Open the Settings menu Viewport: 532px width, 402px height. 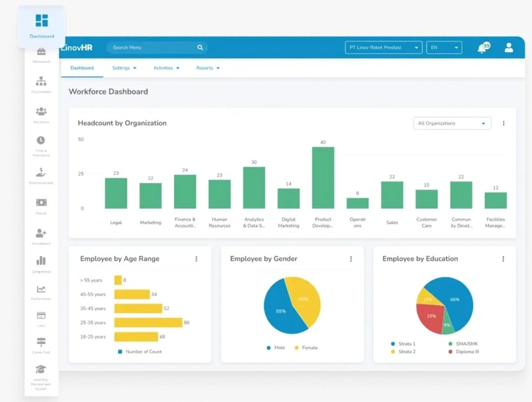coord(124,68)
